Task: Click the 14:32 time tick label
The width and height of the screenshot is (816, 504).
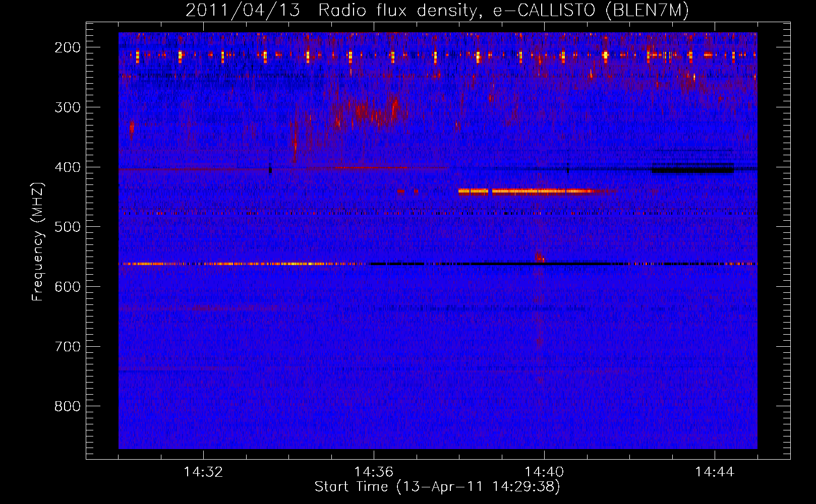Action: tap(203, 472)
